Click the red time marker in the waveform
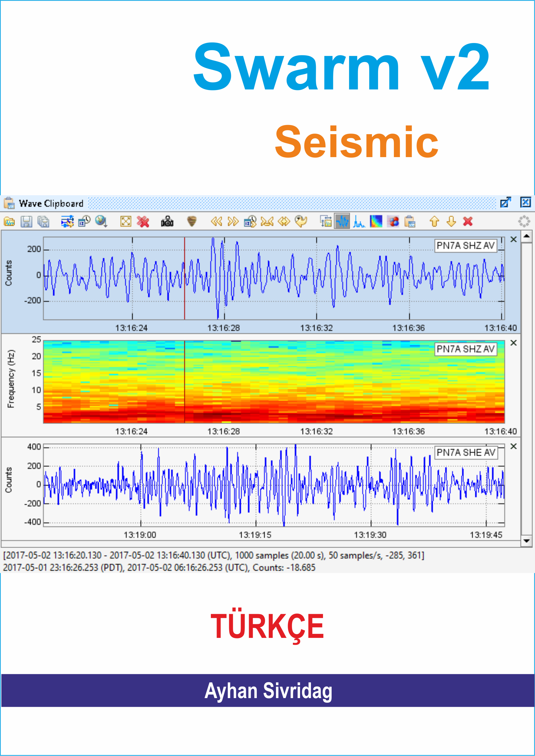This screenshot has width=535, height=756. pyautogui.click(x=184, y=278)
